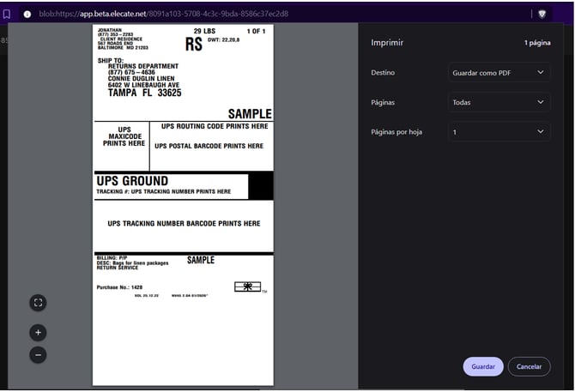Click the UPS package symbol on label
Viewport: 575px width, 392px height.
click(247, 286)
